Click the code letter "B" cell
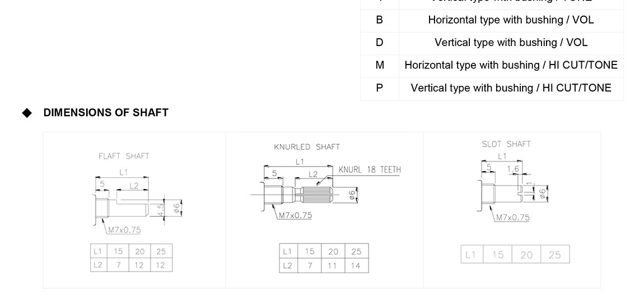 tap(380, 20)
